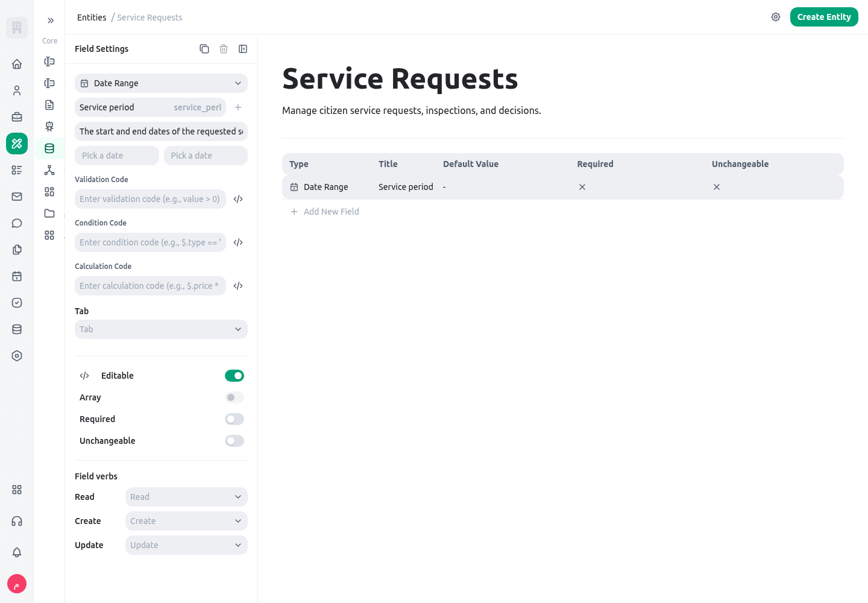
Task: Open the user profile icon in sidebar
Action: pyautogui.click(x=17, y=90)
